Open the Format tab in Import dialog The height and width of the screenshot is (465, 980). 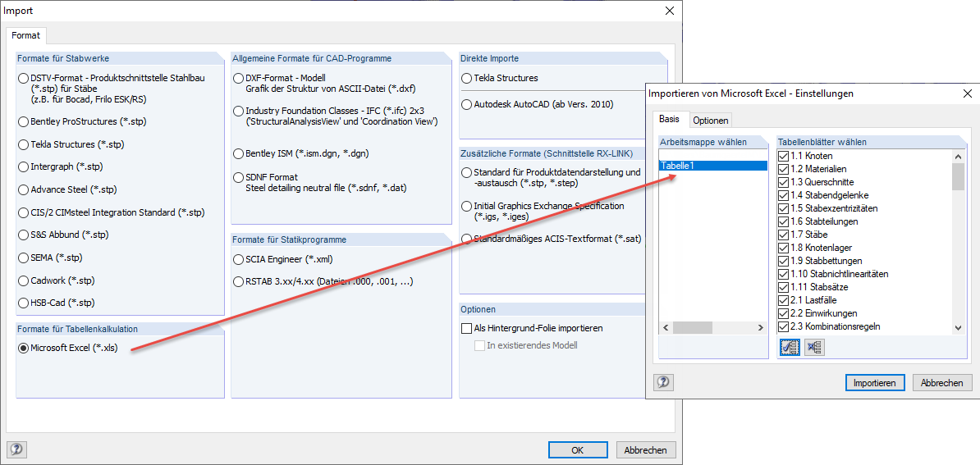25,36
